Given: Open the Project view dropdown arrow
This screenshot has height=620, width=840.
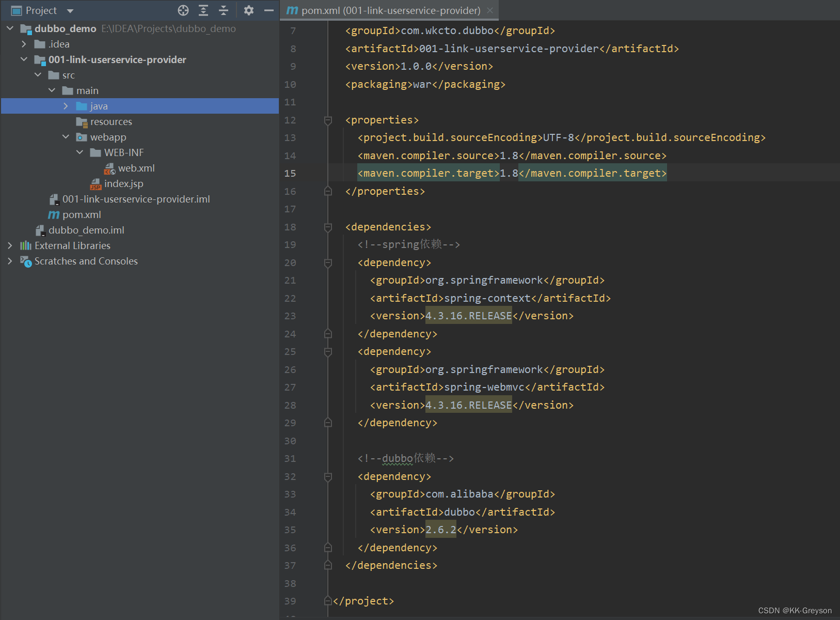Looking at the screenshot, I should (x=70, y=11).
